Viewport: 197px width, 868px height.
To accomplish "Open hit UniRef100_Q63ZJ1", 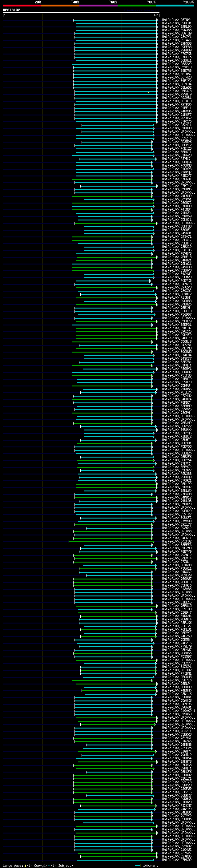I will (177, 731).
